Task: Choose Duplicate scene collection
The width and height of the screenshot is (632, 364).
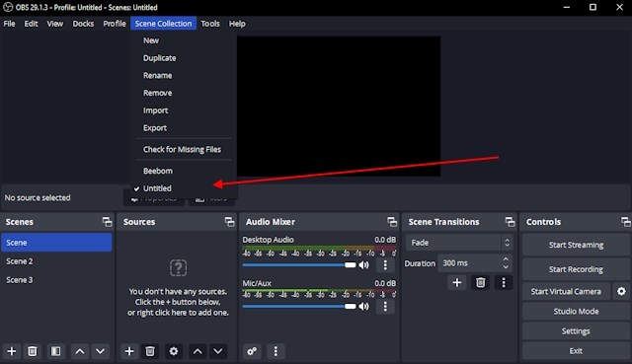Action: [184, 58]
